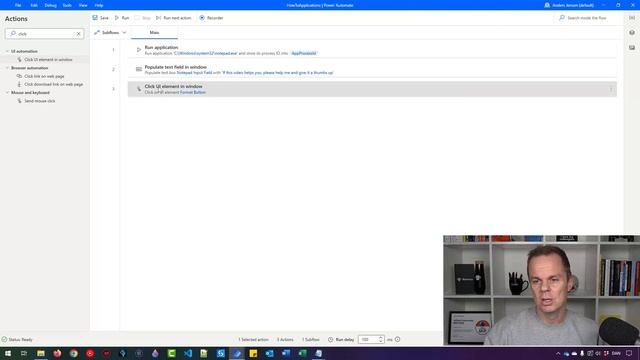The width and height of the screenshot is (640, 360).
Task: Click the Format Button UI element link
Action: (193, 93)
